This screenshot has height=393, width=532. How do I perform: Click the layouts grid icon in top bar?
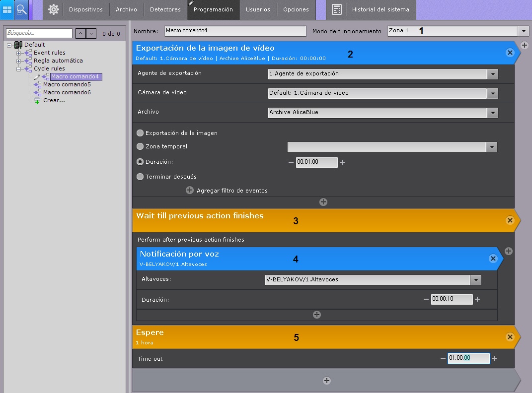(7, 9)
